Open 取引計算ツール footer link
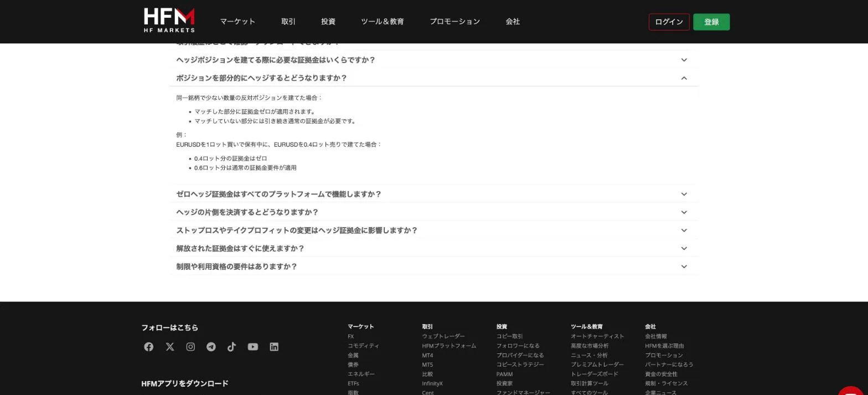The image size is (868, 395). (590, 383)
